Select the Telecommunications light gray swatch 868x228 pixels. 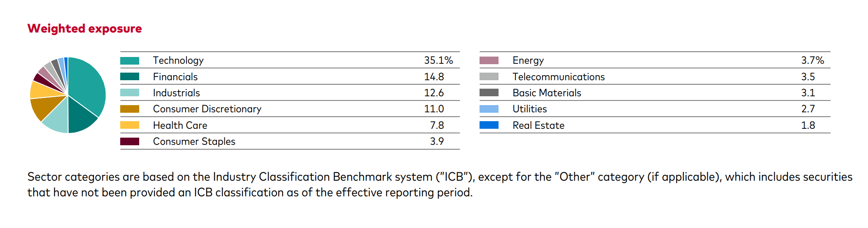click(x=489, y=76)
